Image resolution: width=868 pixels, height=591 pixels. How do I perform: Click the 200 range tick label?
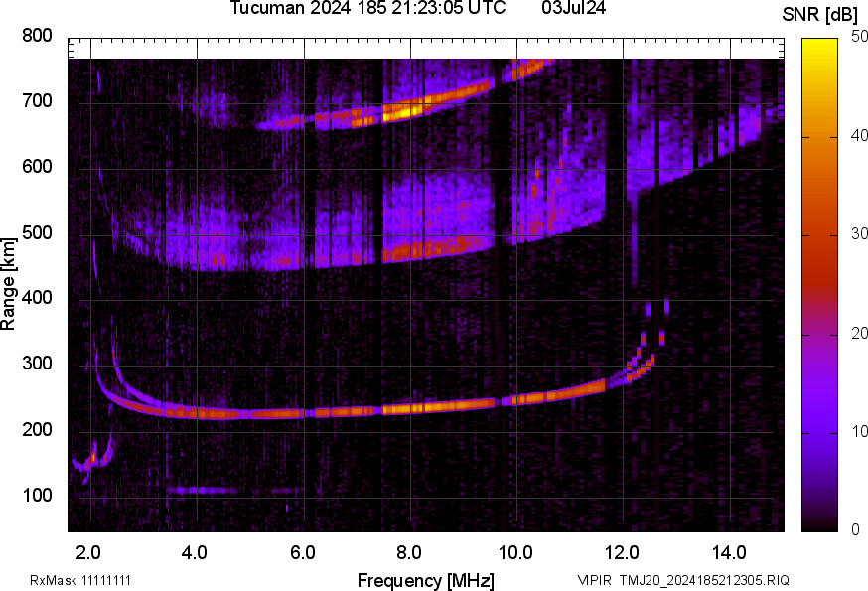[x=37, y=429]
